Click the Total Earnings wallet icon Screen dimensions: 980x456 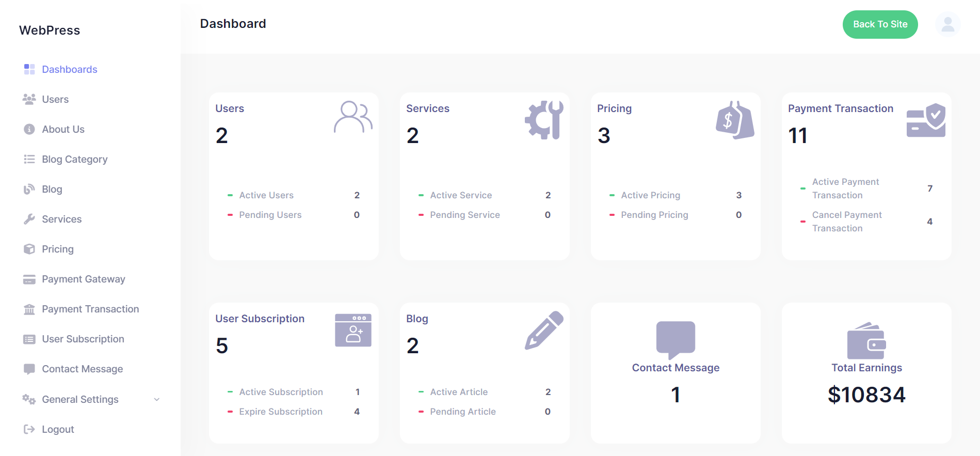[866, 341]
